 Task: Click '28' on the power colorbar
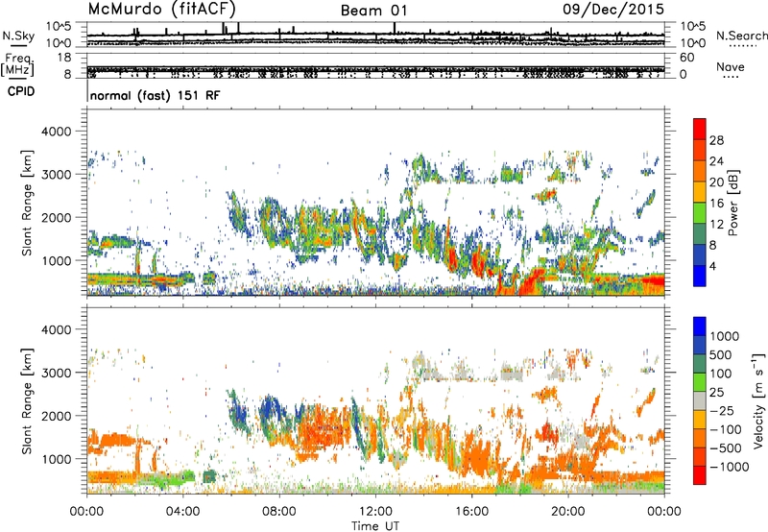pos(716,140)
